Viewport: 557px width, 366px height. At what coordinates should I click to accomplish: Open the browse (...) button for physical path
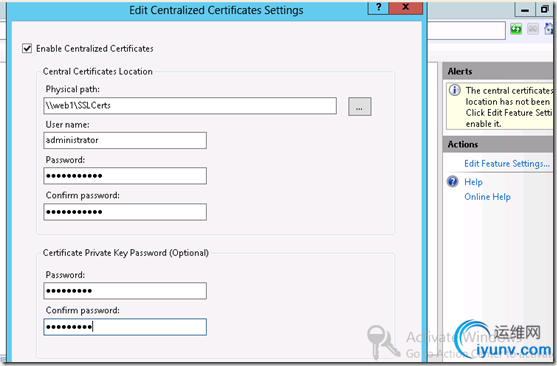pyautogui.click(x=359, y=107)
